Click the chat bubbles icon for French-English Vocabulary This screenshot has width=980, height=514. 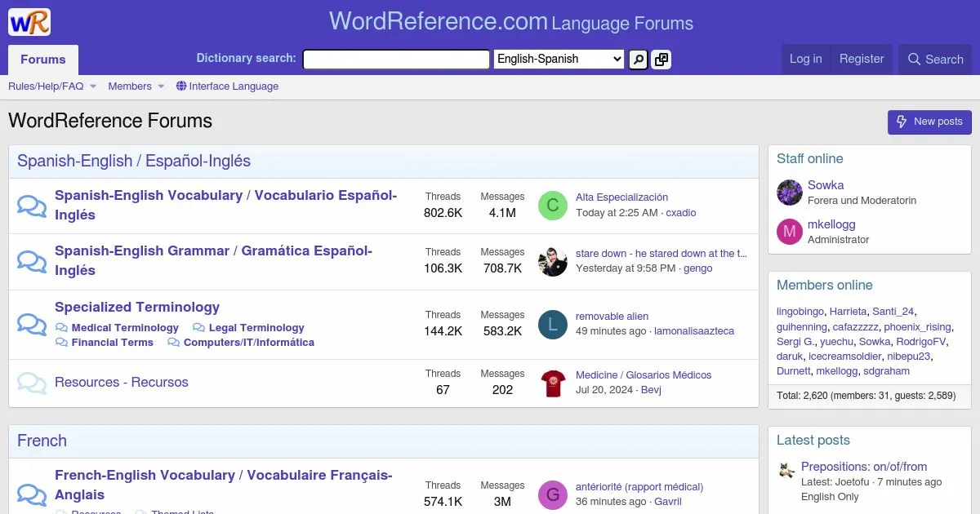32,494
